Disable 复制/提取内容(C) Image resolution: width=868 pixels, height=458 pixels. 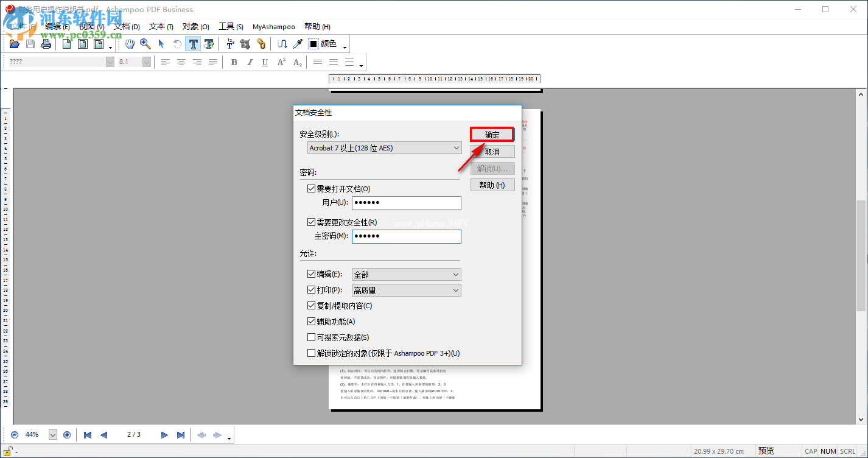[311, 305]
